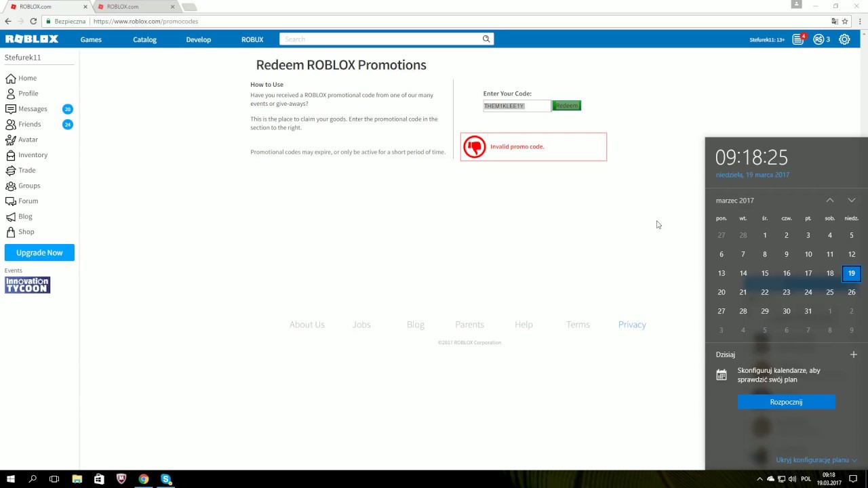Click the green Redeem button

click(x=566, y=106)
